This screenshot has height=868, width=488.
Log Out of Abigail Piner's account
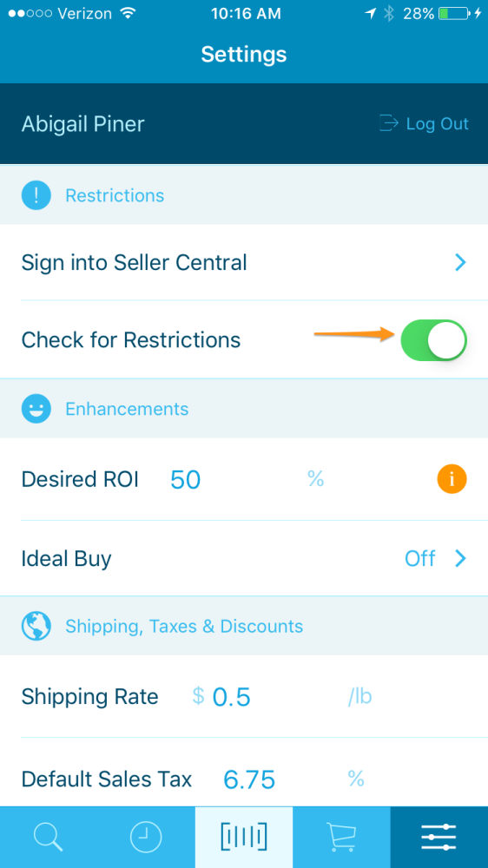pyautogui.click(x=424, y=123)
